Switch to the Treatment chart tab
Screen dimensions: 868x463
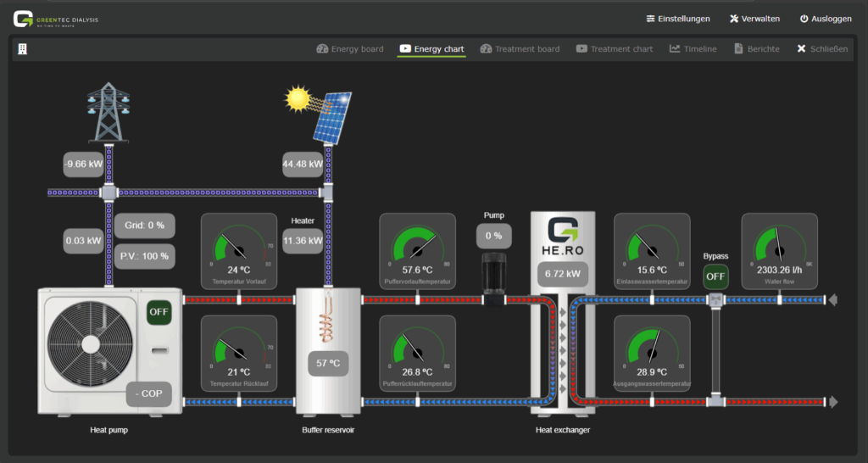tap(614, 49)
